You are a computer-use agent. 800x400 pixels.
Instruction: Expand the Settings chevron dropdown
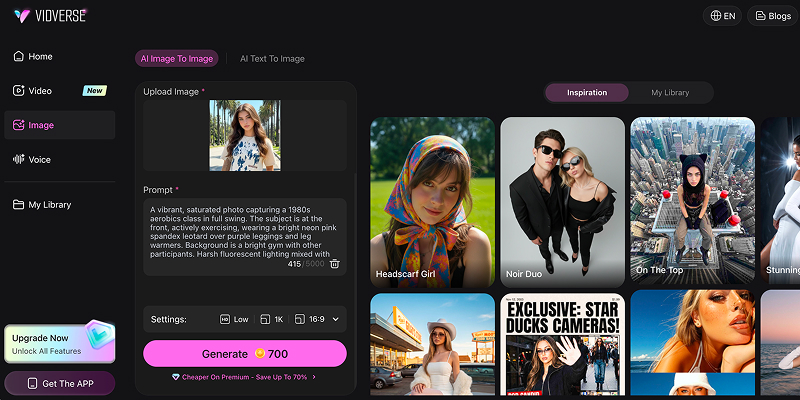pyautogui.click(x=335, y=319)
